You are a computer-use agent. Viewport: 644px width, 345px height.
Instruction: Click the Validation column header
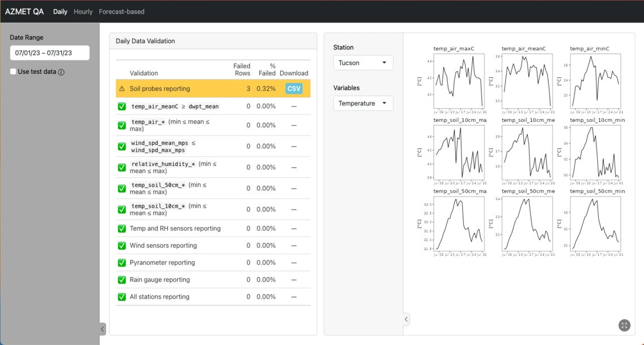point(143,73)
